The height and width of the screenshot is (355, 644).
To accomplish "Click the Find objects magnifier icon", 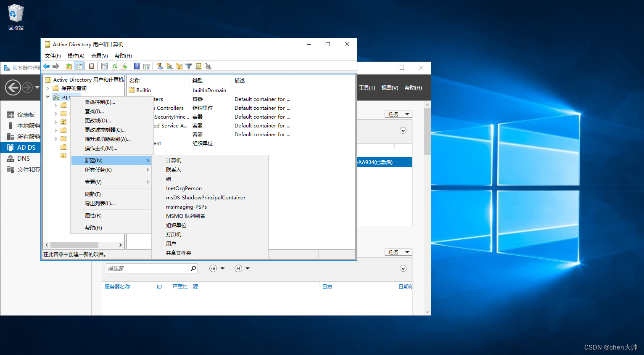I will tap(198, 66).
